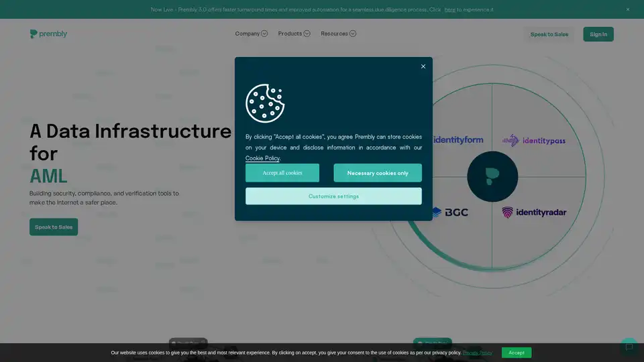Click Sign In in the header

tap(598, 34)
